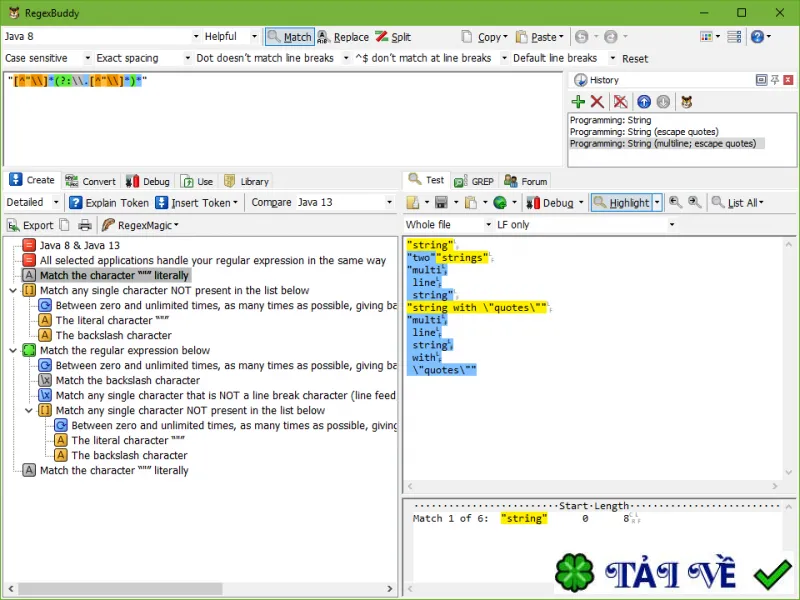Open the Compare Java 13 dropdown

389,203
